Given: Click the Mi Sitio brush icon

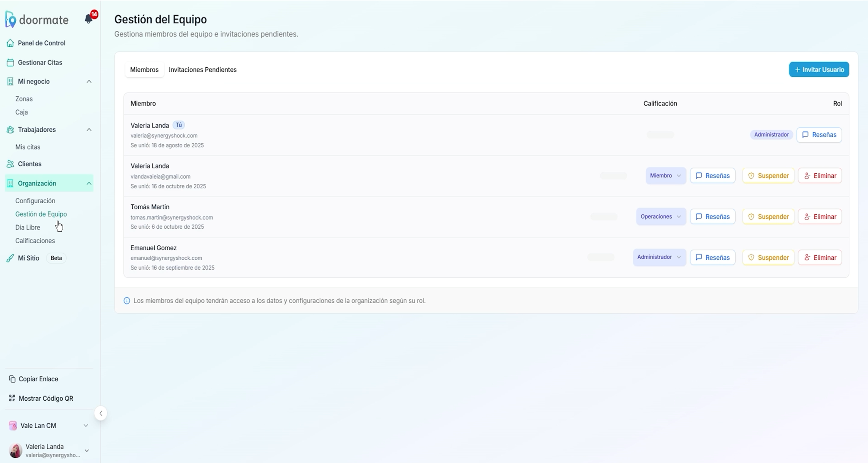Looking at the screenshot, I should pos(11,258).
